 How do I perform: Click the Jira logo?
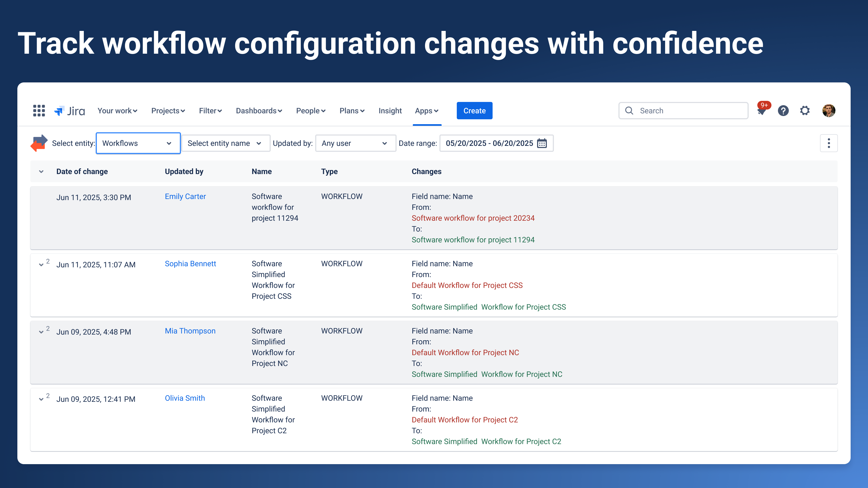pyautogui.click(x=69, y=111)
